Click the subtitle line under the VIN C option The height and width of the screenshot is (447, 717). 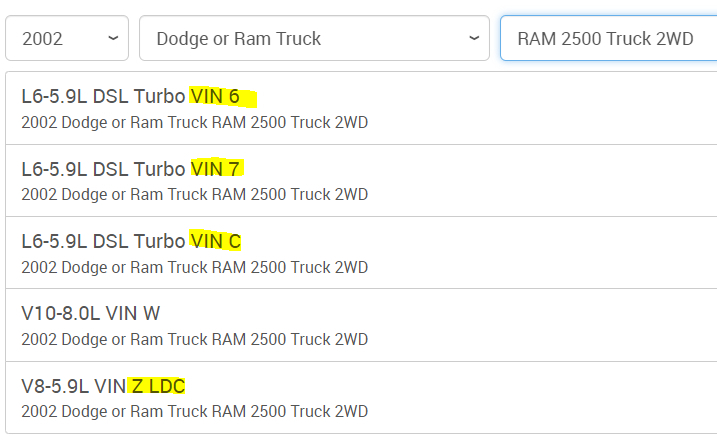point(194,267)
